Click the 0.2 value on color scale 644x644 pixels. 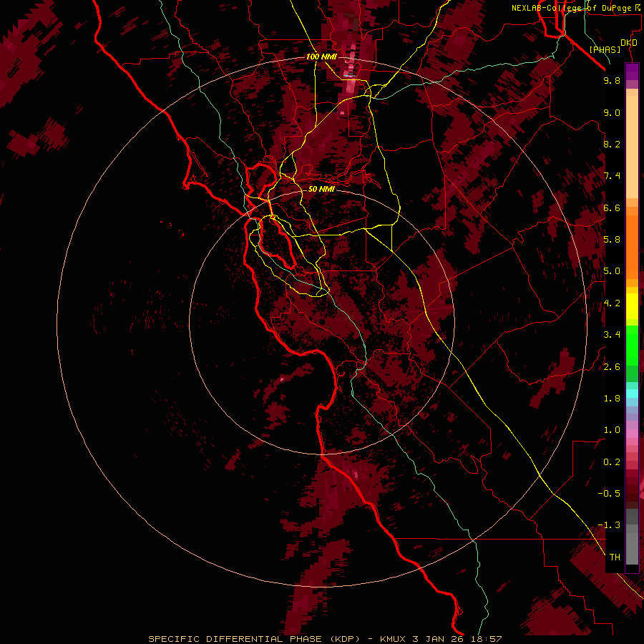pyautogui.click(x=612, y=462)
